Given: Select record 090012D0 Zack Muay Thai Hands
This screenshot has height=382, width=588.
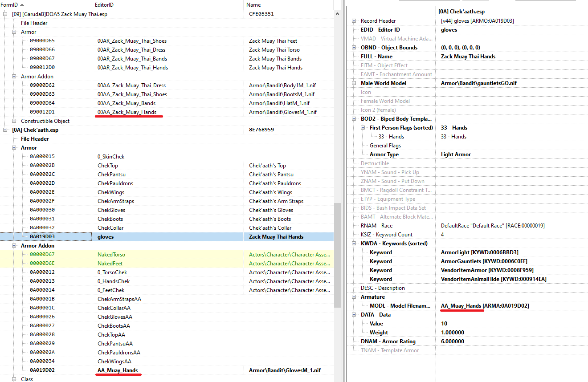Looking at the screenshot, I should pos(167,68).
